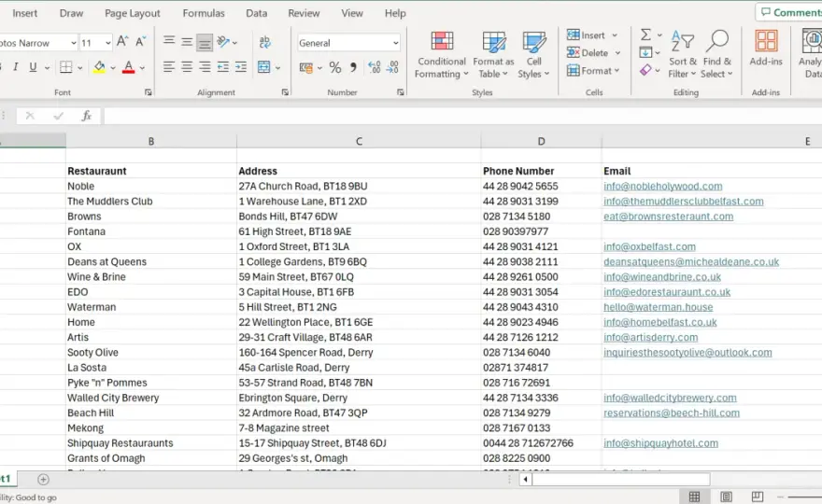The width and height of the screenshot is (822, 504).
Task: Open Font settings dialog launcher
Action: (149, 92)
